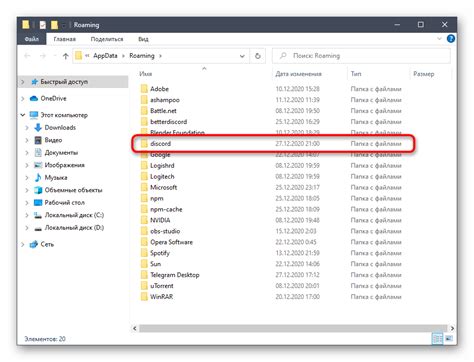Expand the ribbon with the chevron
The height and width of the screenshot is (362, 474).
click(x=439, y=39)
